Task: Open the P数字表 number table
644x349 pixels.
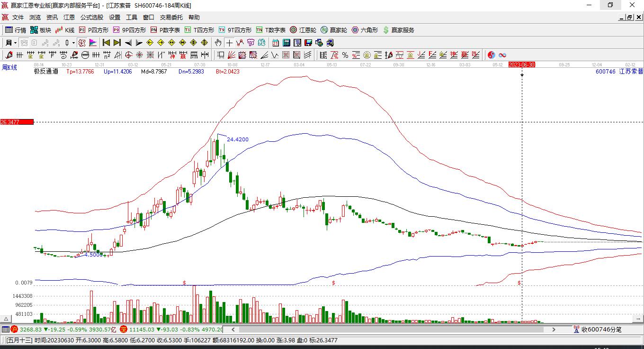Action: tap(165, 30)
